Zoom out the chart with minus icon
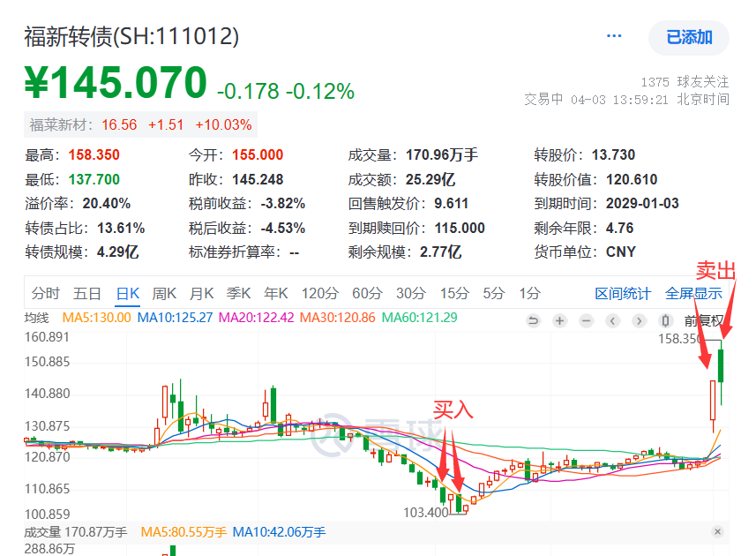Screen dimensions: 756x556 click(x=586, y=320)
